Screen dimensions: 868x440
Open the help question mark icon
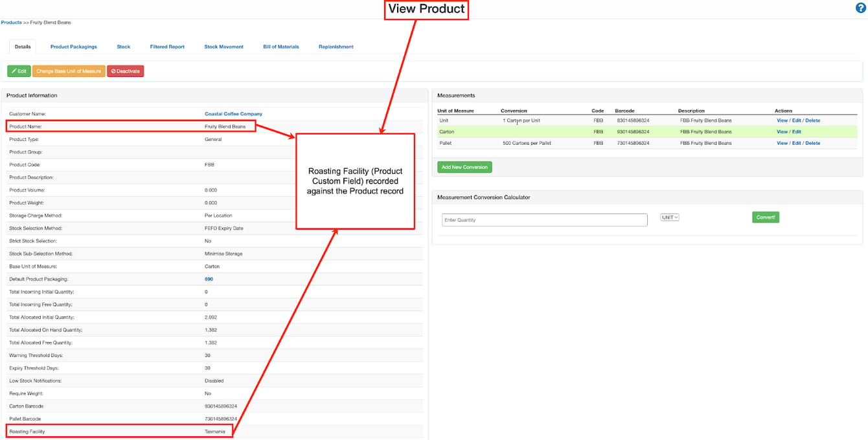(x=861, y=8)
